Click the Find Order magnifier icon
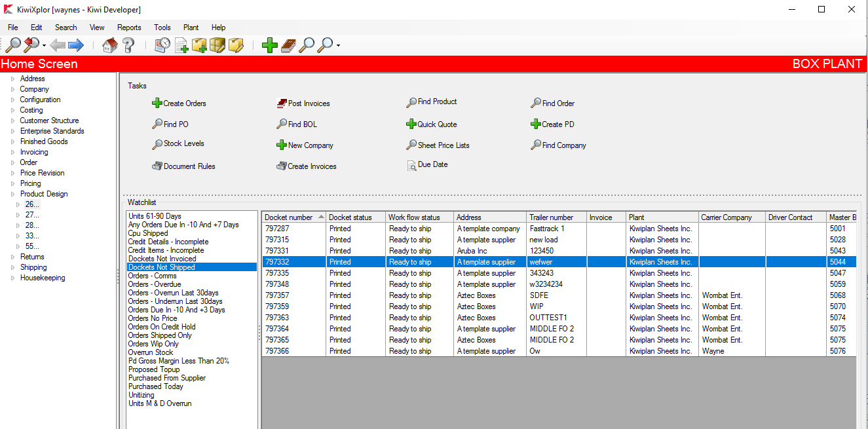 [536, 103]
